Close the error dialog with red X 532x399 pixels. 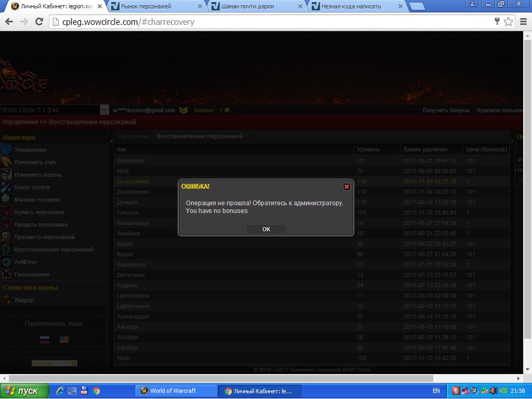pyautogui.click(x=347, y=187)
